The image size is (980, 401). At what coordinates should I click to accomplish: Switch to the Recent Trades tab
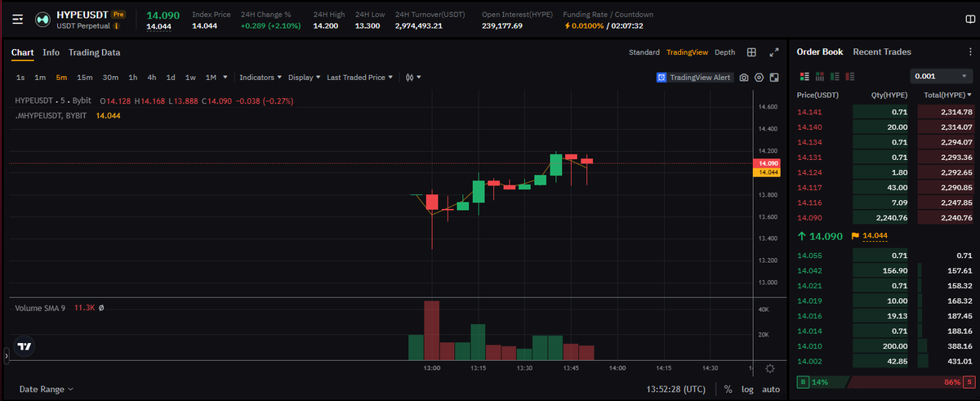[882, 52]
